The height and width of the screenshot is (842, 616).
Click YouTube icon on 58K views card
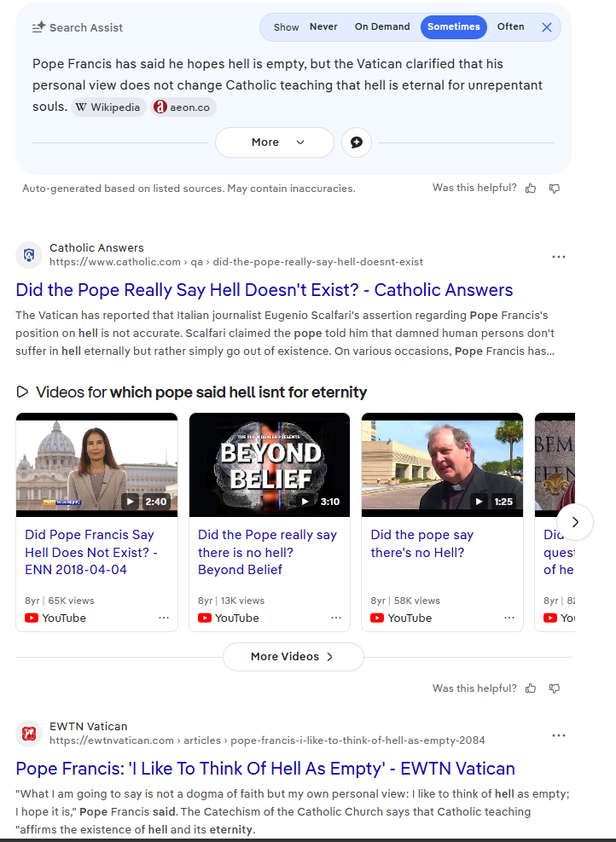(377, 618)
